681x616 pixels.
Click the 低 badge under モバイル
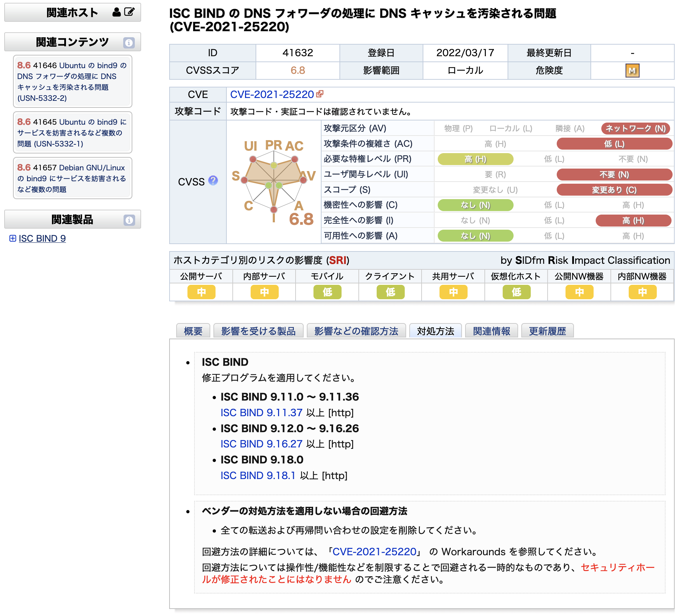pyautogui.click(x=327, y=292)
